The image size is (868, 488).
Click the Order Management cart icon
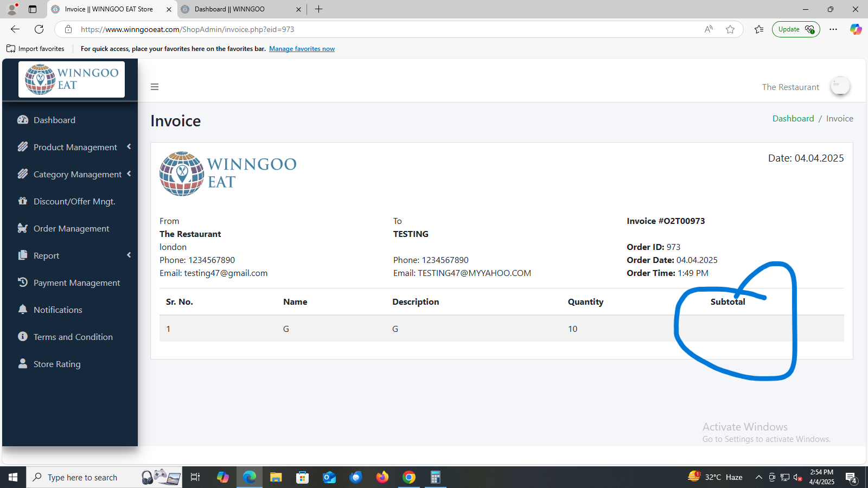(x=23, y=228)
